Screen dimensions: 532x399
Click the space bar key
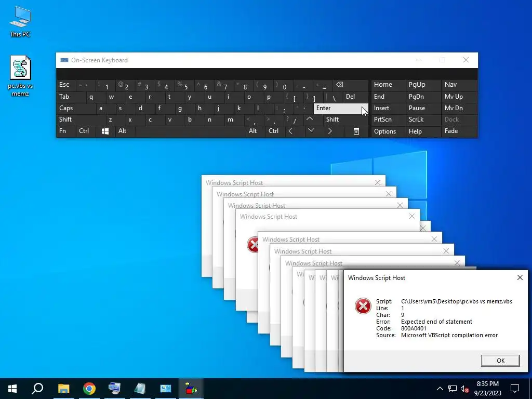coord(190,131)
